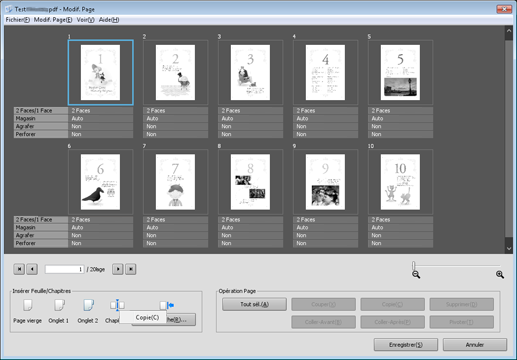The height and width of the screenshot is (360, 517).
Task: Click the Tout sél.(A) button
Action: [254, 304]
